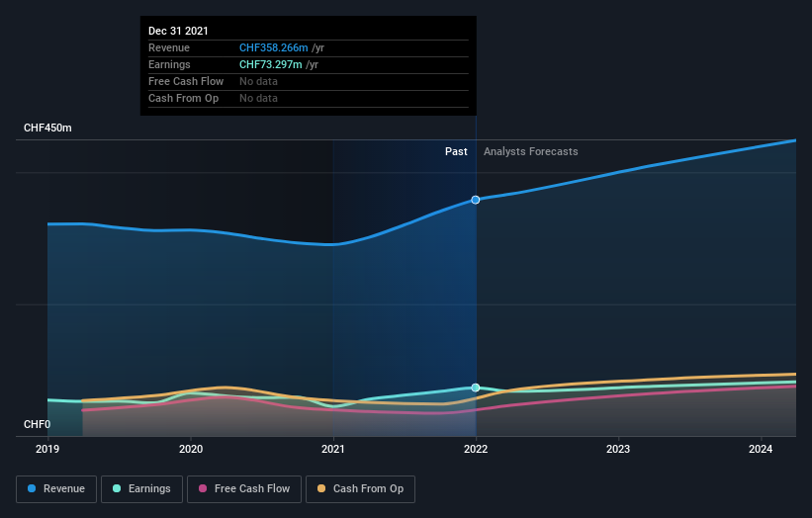
Task: Toggle the Revenue legend button
Action: click(x=56, y=489)
